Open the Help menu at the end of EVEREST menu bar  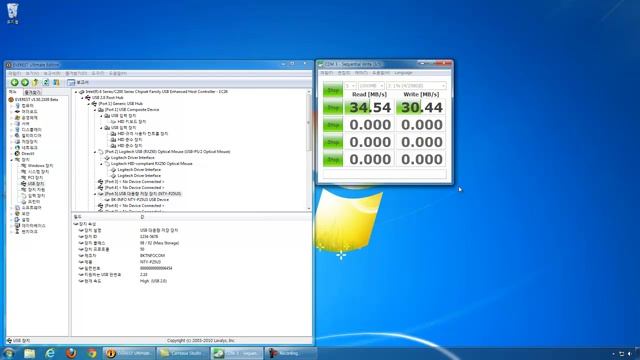click(118, 73)
